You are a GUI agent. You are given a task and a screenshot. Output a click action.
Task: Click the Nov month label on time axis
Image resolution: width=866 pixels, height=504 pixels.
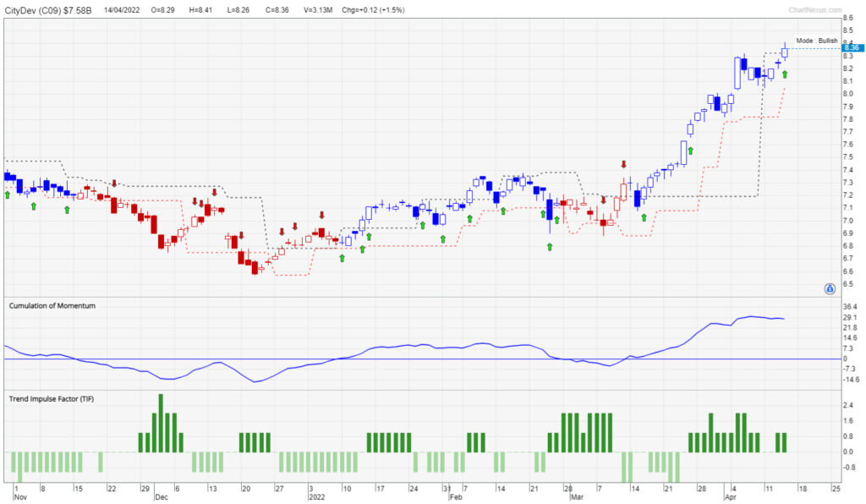coord(20,497)
